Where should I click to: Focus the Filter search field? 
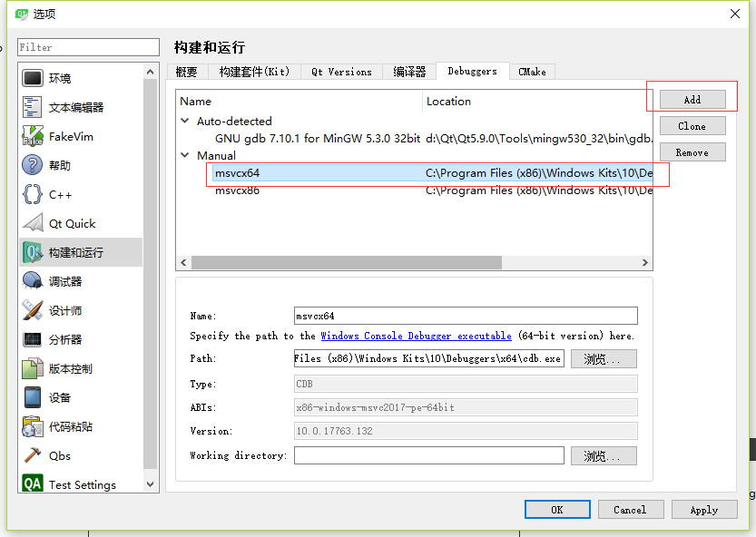click(88, 47)
